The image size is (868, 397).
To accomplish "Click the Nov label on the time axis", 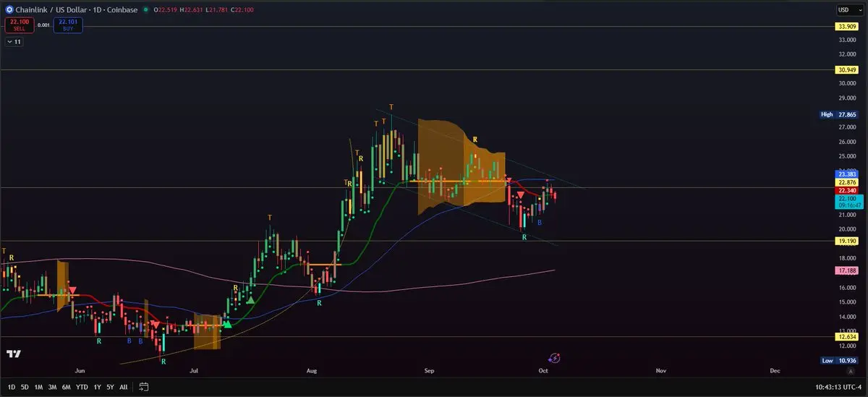I will pyautogui.click(x=660, y=370).
